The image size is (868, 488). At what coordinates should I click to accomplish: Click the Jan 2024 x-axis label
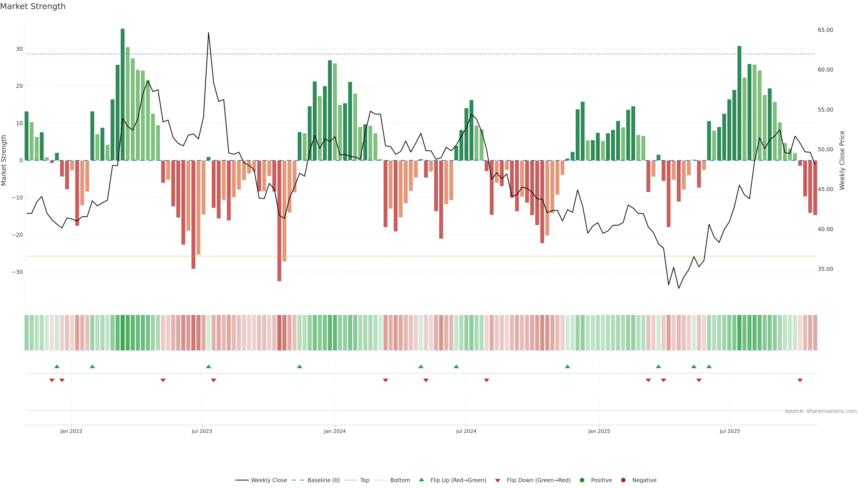coord(335,431)
